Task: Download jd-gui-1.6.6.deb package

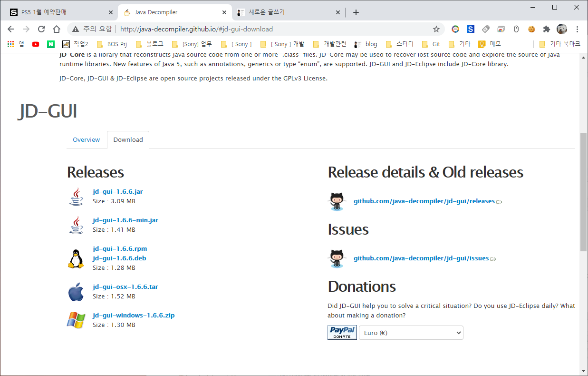Action: (x=119, y=258)
